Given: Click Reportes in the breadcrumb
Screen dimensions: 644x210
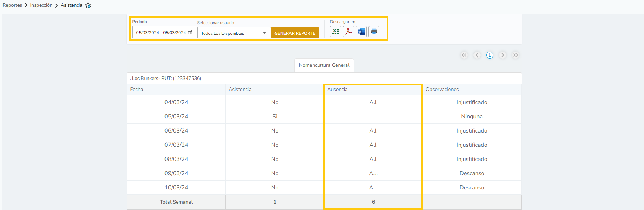Looking at the screenshot, I should click(12, 5).
